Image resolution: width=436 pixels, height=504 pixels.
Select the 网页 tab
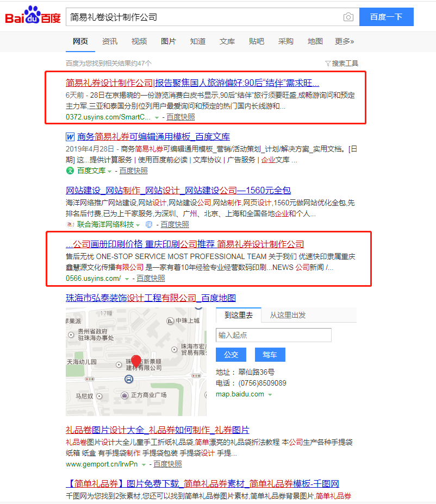click(80, 41)
